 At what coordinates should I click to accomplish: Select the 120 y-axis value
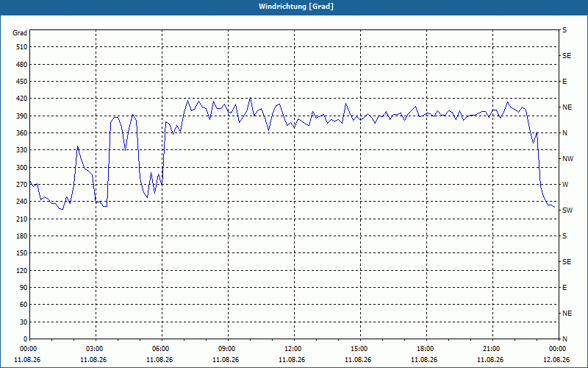(22, 270)
